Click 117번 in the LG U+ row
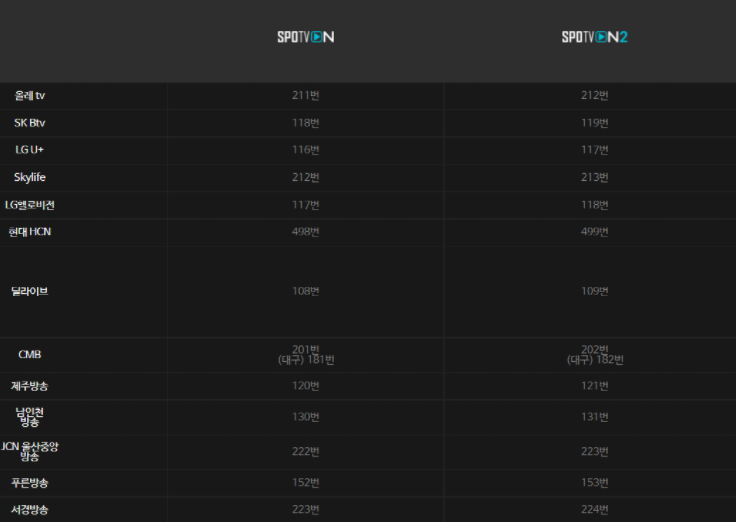 click(594, 150)
